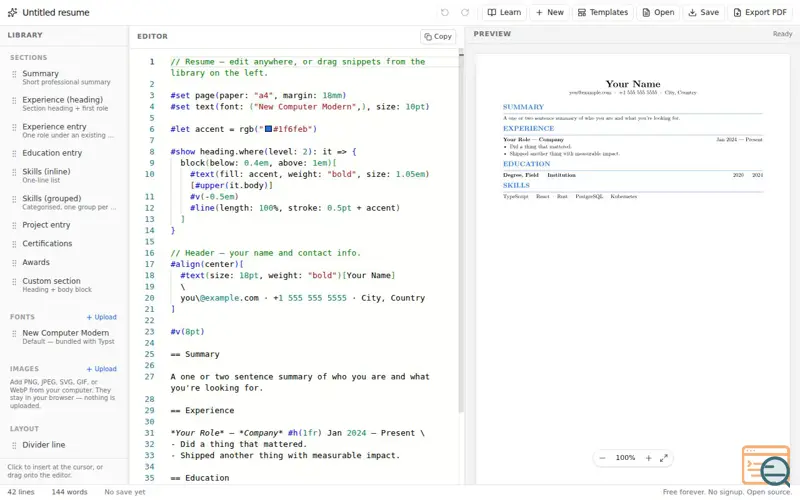800x500 pixels.
Task: Upload a custom font
Action: pos(102,317)
